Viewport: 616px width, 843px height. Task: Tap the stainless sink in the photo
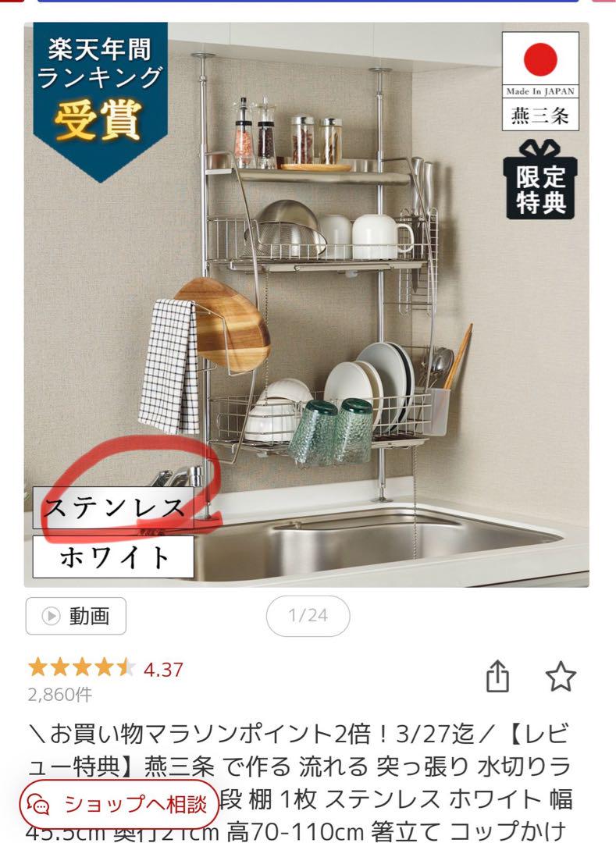376,543
